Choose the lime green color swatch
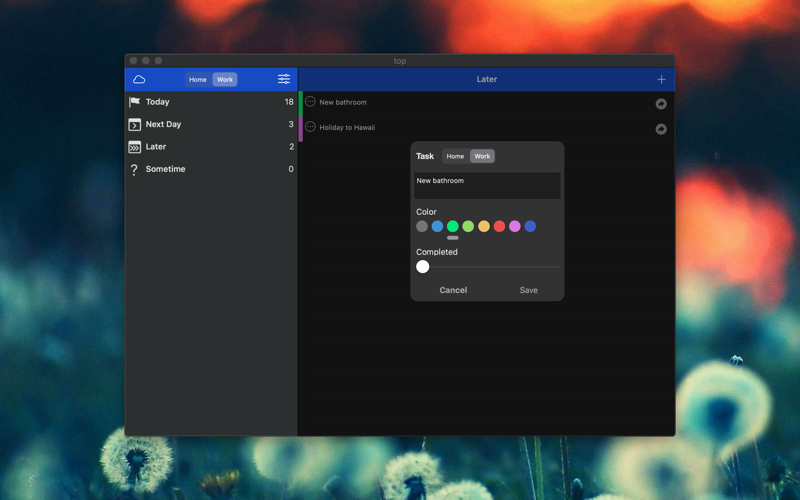The height and width of the screenshot is (500, 800). (468, 226)
